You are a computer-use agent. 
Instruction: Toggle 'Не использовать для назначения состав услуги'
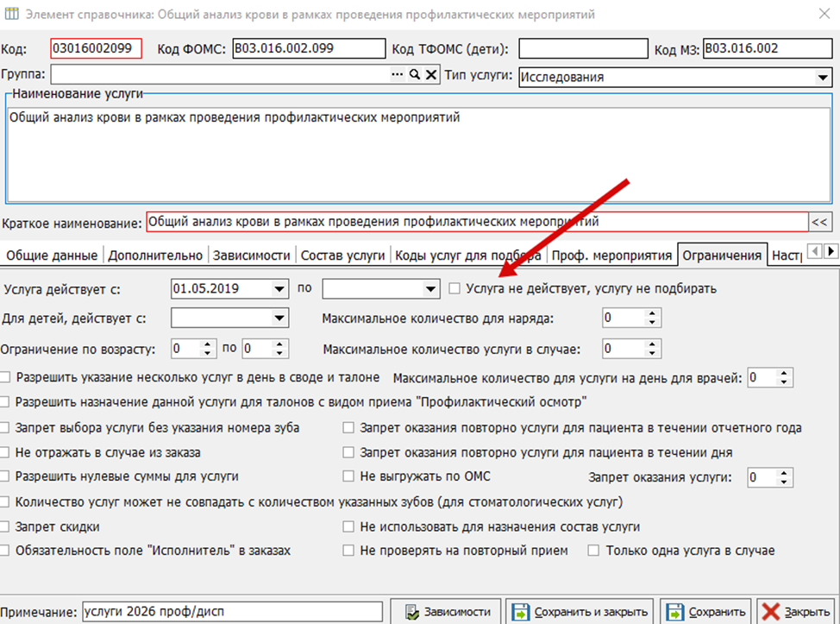(x=348, y=527)
